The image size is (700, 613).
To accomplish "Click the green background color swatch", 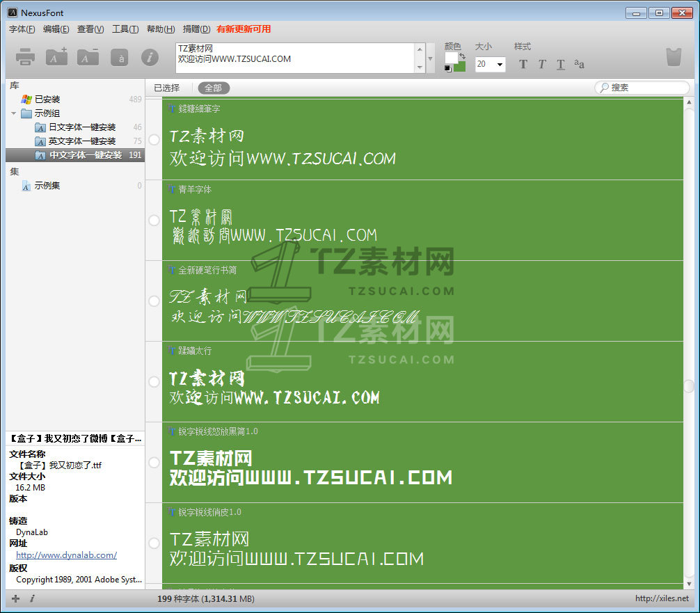I will pyautogui.click(x=460, y=67).
